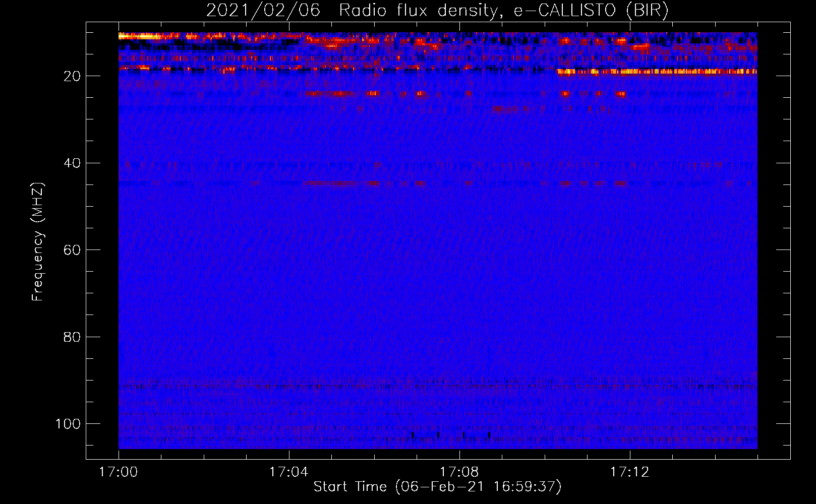816x504 pixels.
Task: Click the plot title 'Radio flux density, e-CALLISTO (BIR)'
Action: (503, 11)
